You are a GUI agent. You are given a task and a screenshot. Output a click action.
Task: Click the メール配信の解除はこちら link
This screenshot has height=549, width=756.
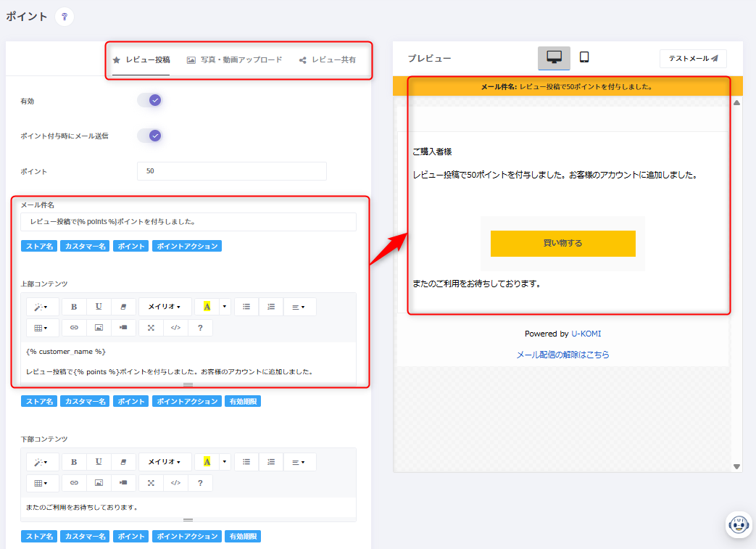pos(562,355)
